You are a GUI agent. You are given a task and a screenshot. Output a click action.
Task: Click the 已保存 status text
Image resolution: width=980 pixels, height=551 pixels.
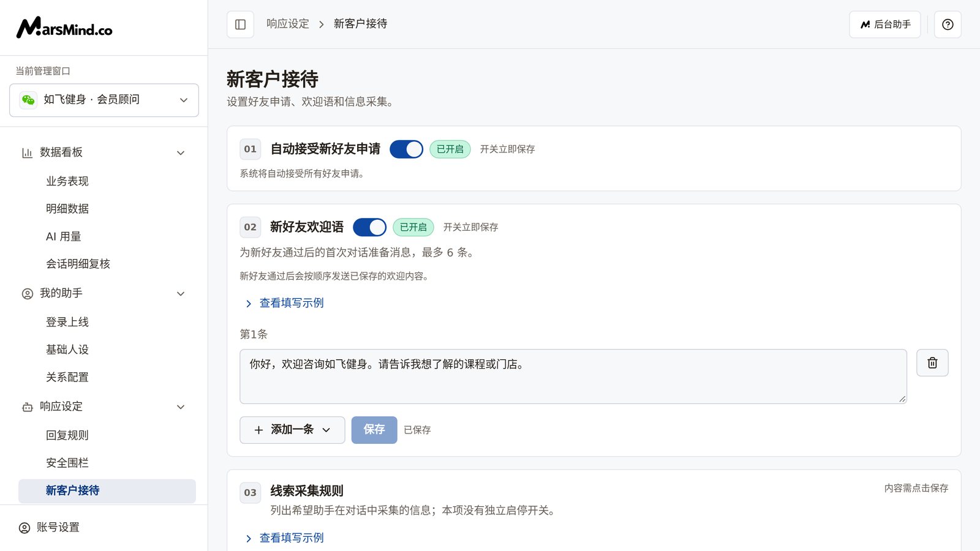pyautogui.click(x=417, y=430)
